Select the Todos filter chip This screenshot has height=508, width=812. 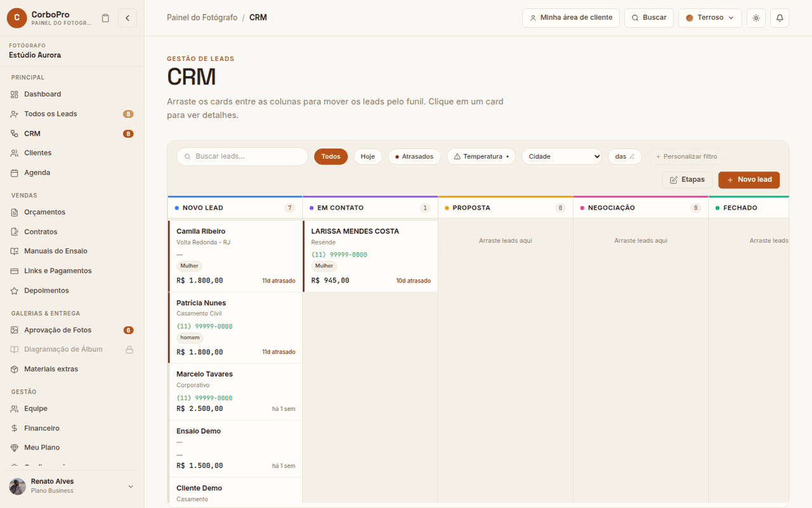click(x=331, y=156)
